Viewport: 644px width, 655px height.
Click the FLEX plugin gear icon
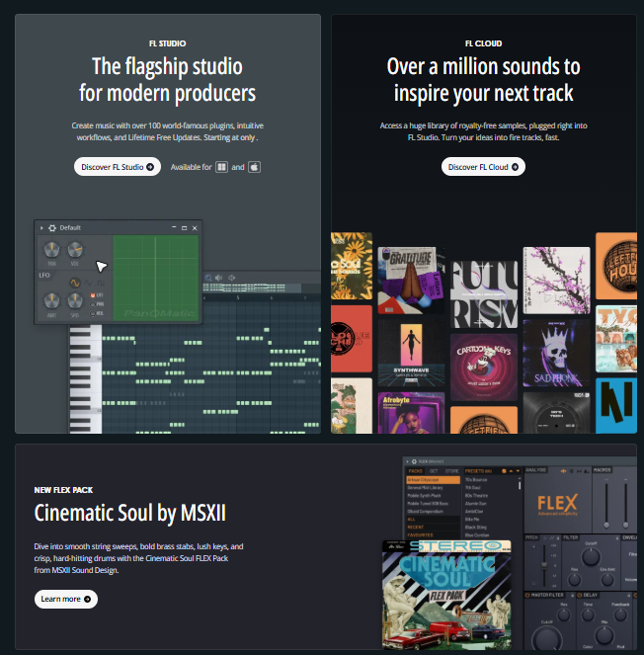[414, 461]
